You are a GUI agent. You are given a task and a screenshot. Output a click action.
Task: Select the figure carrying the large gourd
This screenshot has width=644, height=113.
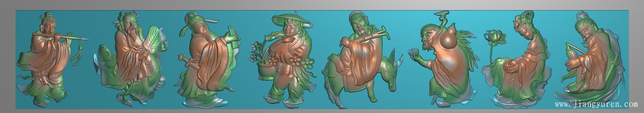point(443,60)
